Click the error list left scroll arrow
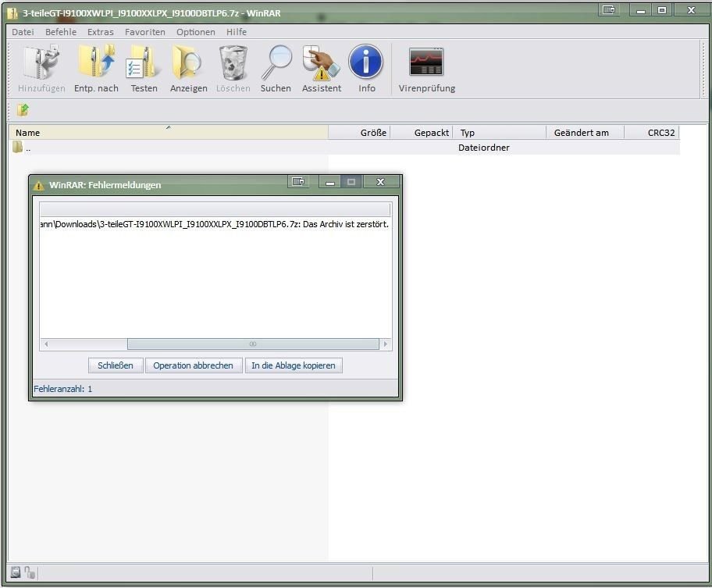The image size is (712, 588). [x=46, y=344]
